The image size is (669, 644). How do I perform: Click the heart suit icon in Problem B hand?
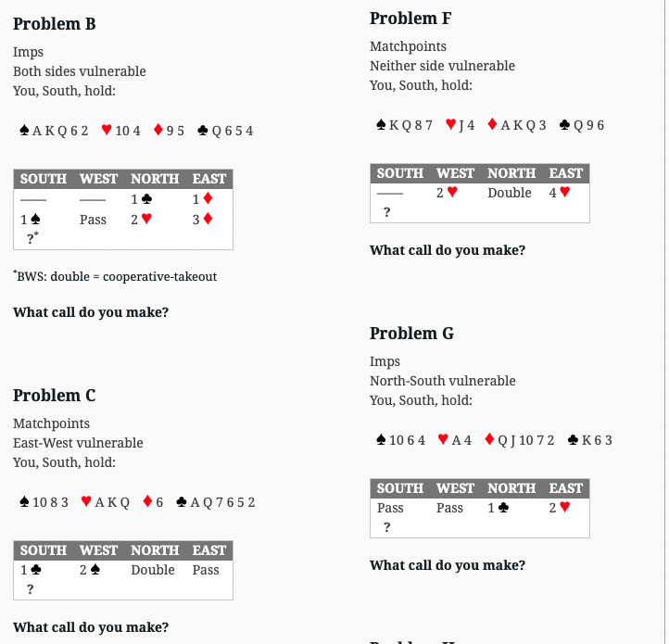coord(107,130)
